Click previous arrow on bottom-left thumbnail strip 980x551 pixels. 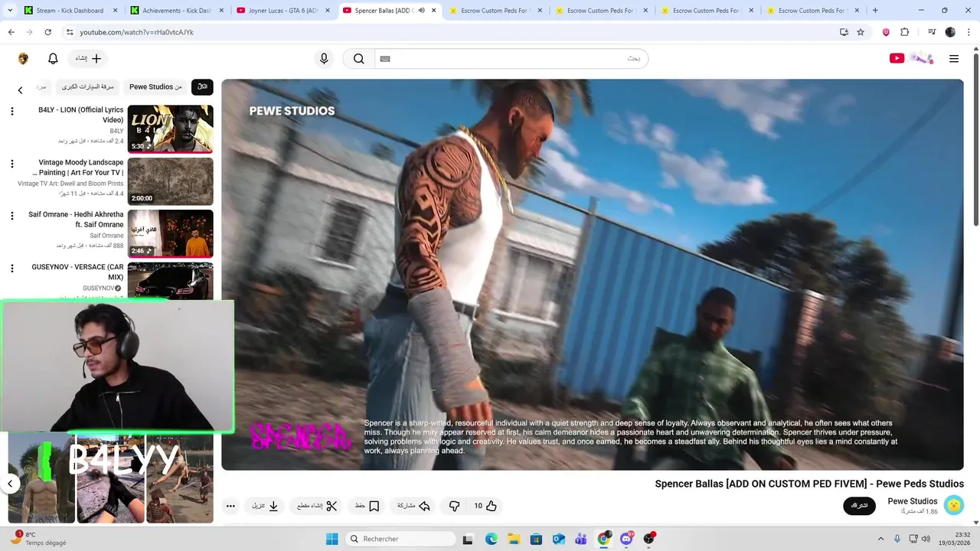10,484
